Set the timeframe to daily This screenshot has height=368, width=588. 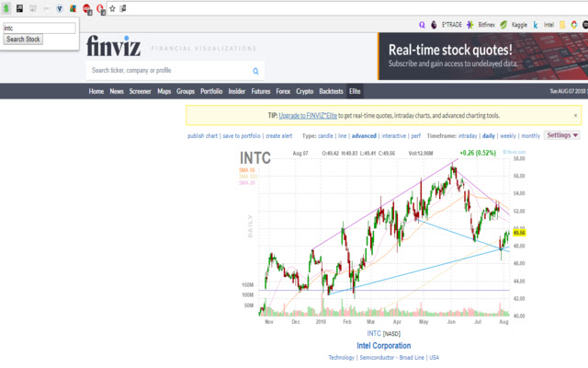pos(489,136)
